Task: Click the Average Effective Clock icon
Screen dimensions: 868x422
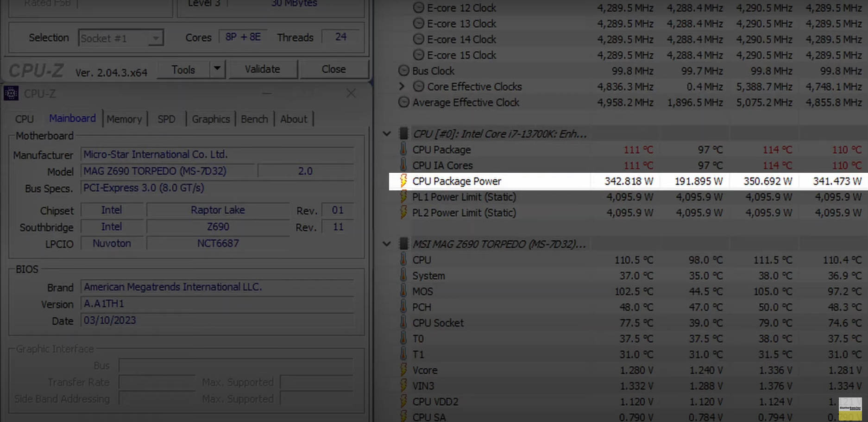Action: click(404, 102)
